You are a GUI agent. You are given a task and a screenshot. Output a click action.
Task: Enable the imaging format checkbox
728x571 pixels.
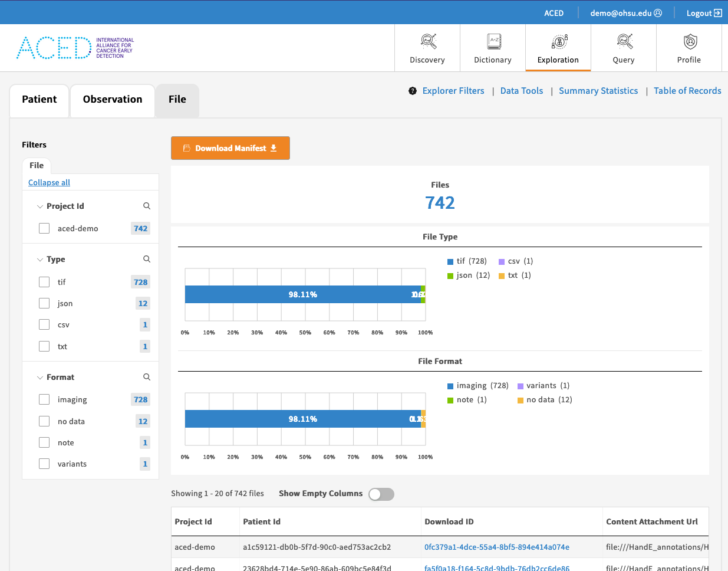44,399
